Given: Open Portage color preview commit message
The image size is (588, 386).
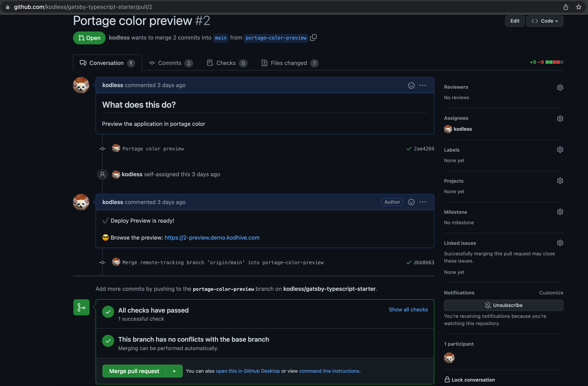Looking at the screenshot, I should [153, 148].
